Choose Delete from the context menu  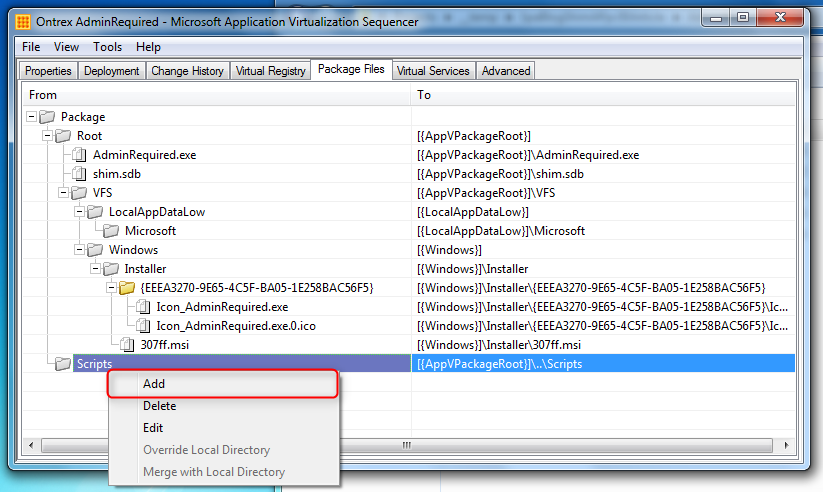coord(224,406)
